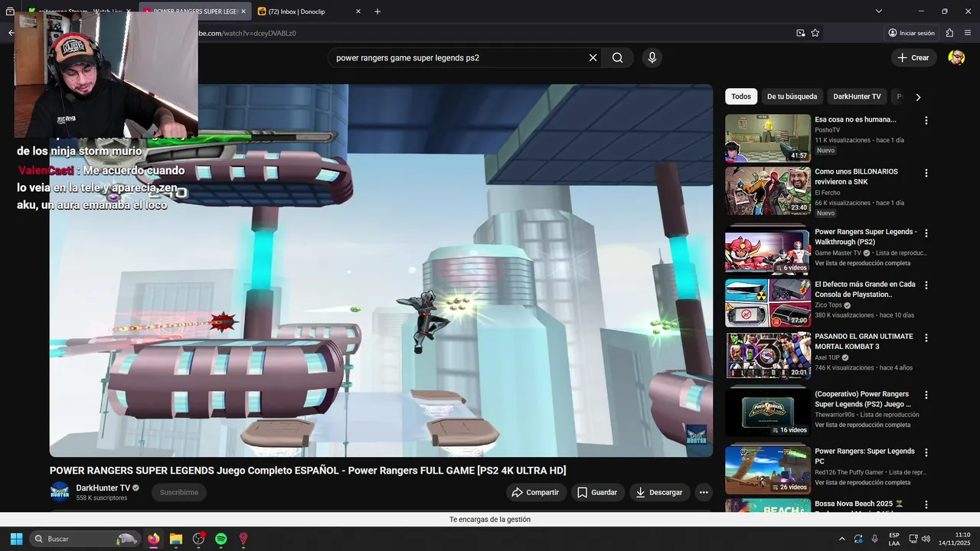980x551 pixels.
Task: Click the tray microphone icon
Action: [x=874, y=539]
